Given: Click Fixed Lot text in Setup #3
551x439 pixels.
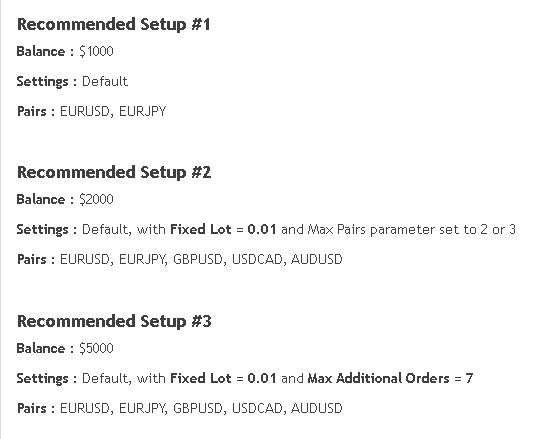Looking at the screenshot, I should coord(201,379).
